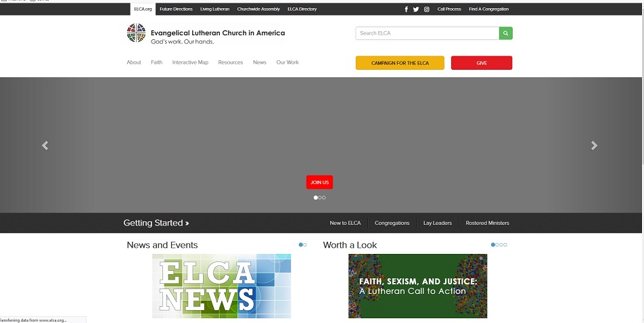Image resolution: width=644 pixels, height=323 pixels.
Task: Go to previous hero slide arrow
Action: (45, 146)
